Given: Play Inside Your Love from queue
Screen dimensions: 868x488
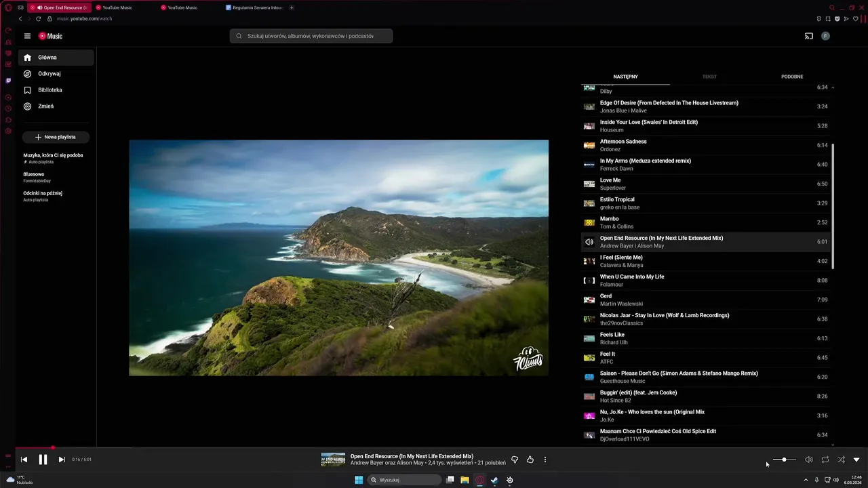Looking at the screenshot, I should point(705,126).
